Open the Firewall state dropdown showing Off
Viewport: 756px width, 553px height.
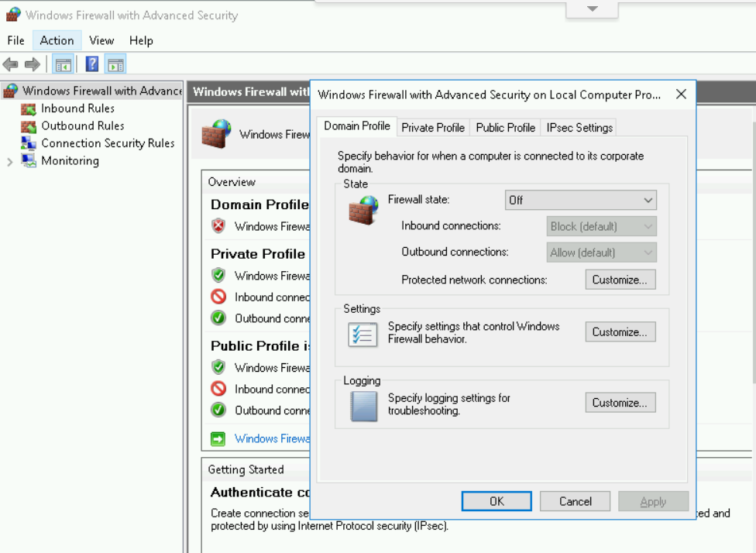pyautogui.click(x=580, y=200)
